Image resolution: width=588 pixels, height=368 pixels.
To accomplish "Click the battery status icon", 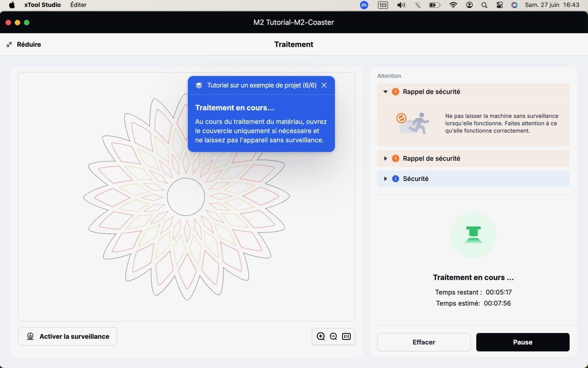I will (x=435, y=5).
